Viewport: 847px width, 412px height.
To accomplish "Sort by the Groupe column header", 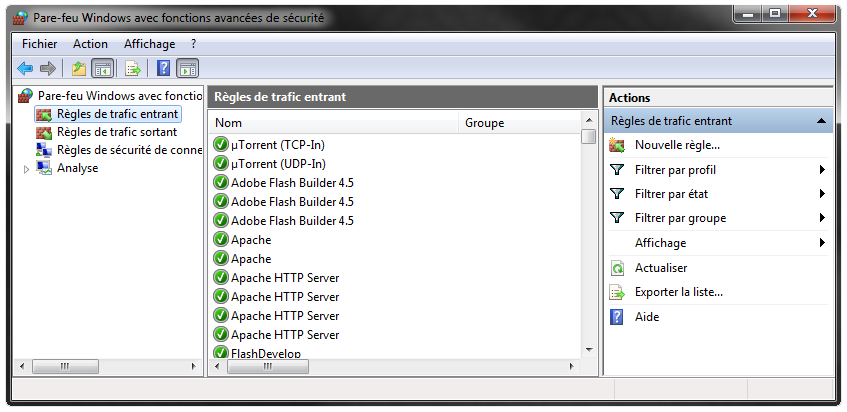I will pyautogui.click(x=520, y=123).
